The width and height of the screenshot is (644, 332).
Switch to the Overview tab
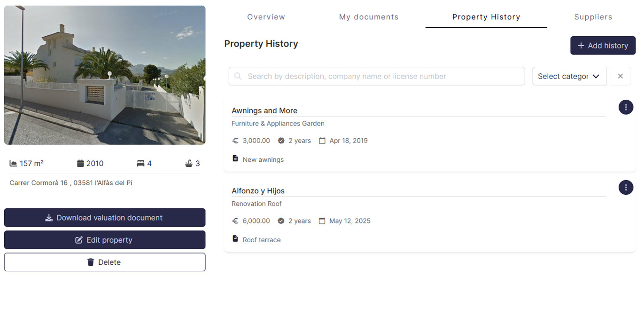tap(266, 17)
